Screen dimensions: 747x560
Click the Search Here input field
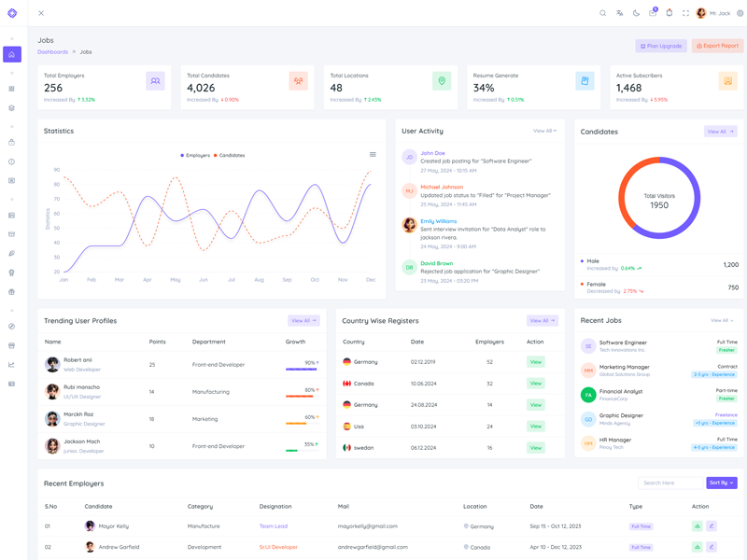(x=670, y=483)
